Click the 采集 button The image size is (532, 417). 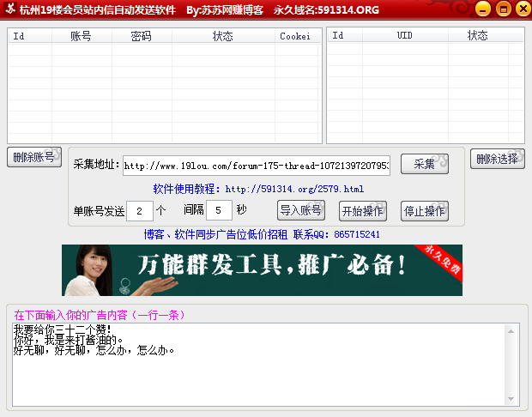(x=425, y=164)
